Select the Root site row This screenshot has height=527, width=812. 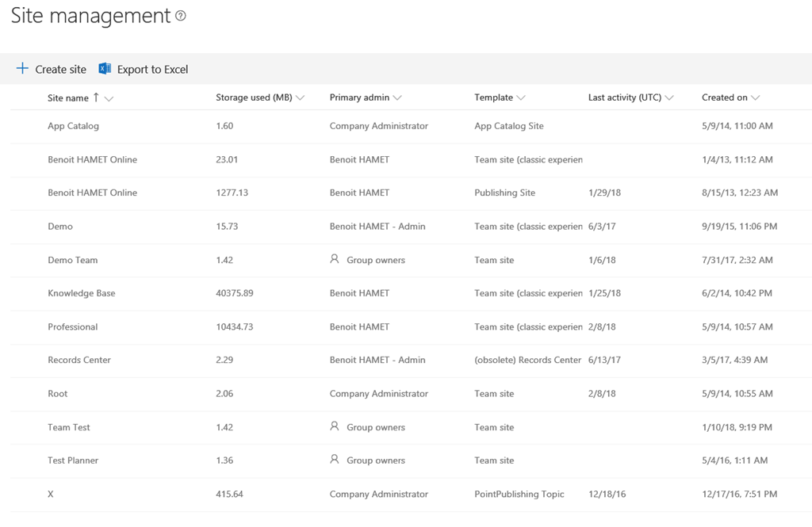pyautogui.click(x=57, y=394)
